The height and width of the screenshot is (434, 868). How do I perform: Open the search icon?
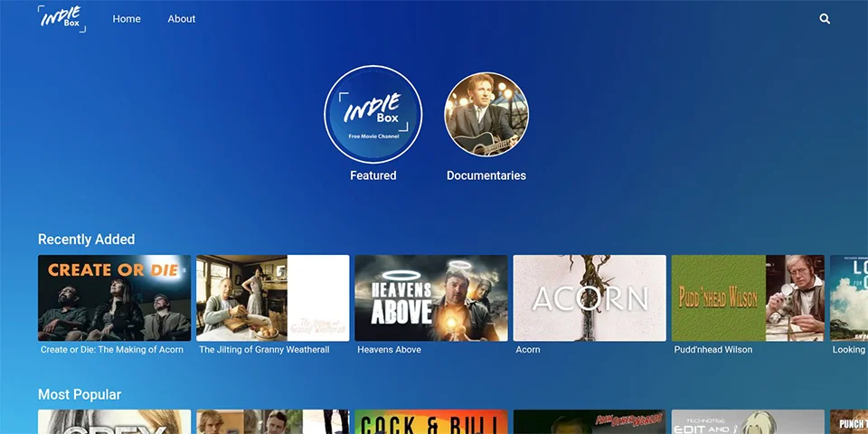(x=825, y=19)
